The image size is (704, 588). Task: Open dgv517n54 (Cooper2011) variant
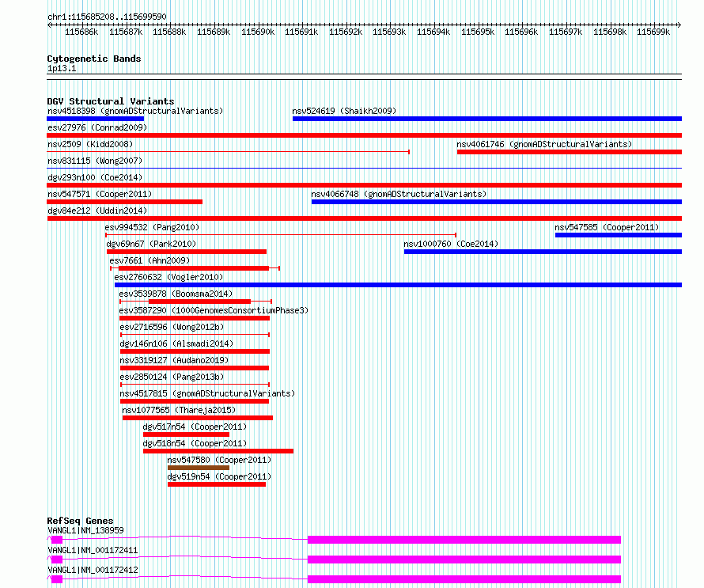pyautogui.click(x=186, y=434)
